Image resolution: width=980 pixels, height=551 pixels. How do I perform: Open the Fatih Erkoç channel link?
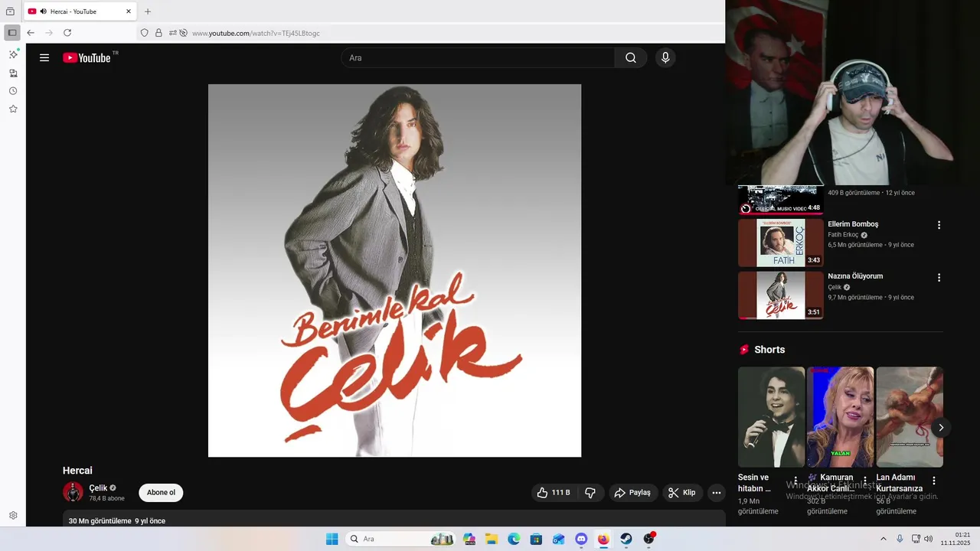coord(843,235)
